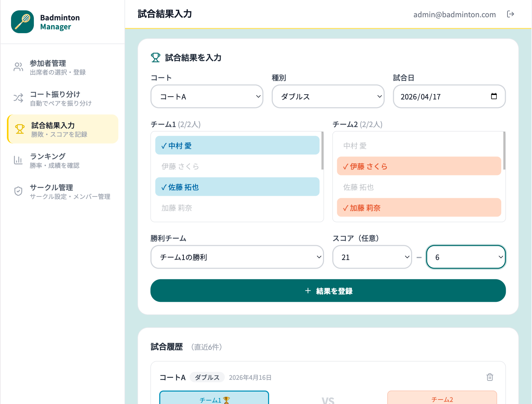The width and height of the screenshot is (532, 404).
Task: Click the 試合結果入力 page title
Action: tap(165, 14)
